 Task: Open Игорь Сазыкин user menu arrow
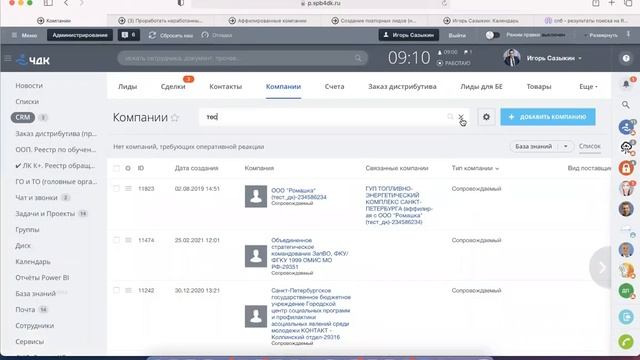[x=580, y=58]
